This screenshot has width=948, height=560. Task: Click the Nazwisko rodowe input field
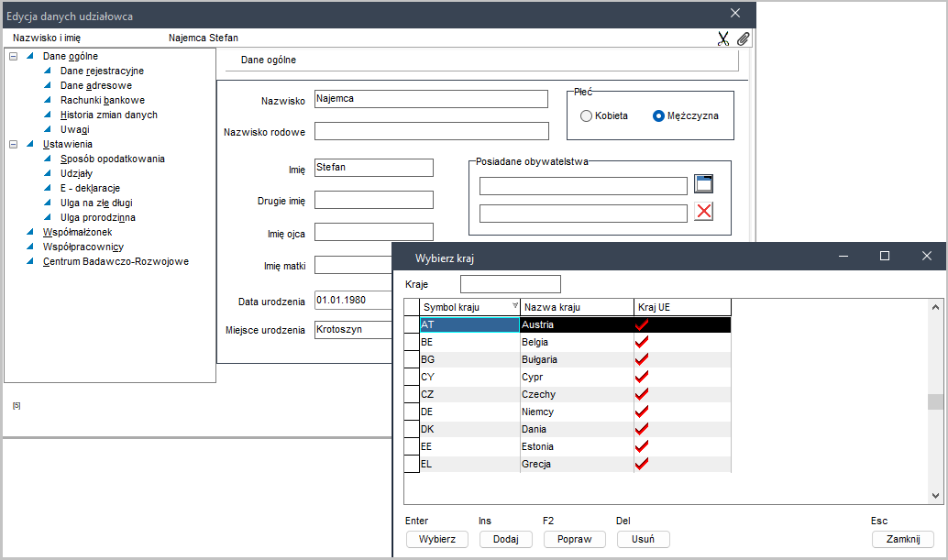coord(432,131)
